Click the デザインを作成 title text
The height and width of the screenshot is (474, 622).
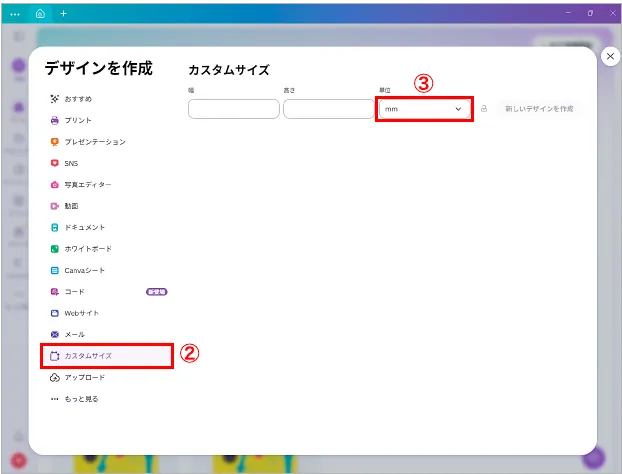click(x=99, y=68)
